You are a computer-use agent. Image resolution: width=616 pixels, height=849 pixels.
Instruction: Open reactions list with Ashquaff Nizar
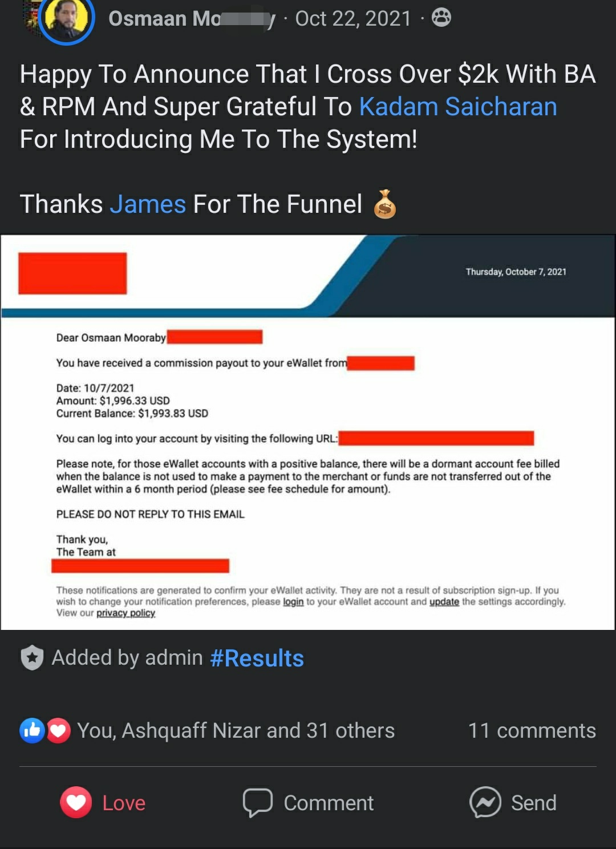click(x=236, y=730)
